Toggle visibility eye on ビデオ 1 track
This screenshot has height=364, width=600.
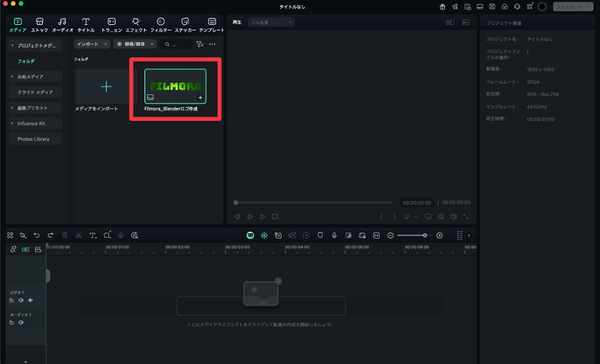(x=31, y=301)
